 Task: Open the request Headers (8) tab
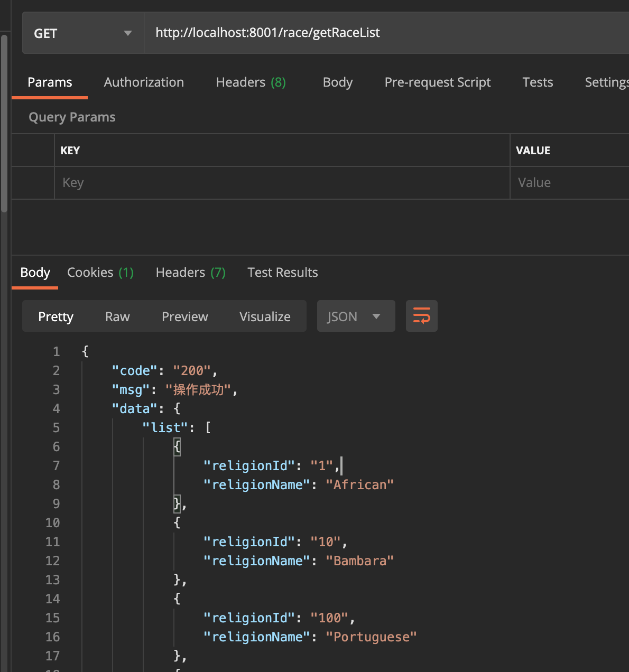[251, 82]
